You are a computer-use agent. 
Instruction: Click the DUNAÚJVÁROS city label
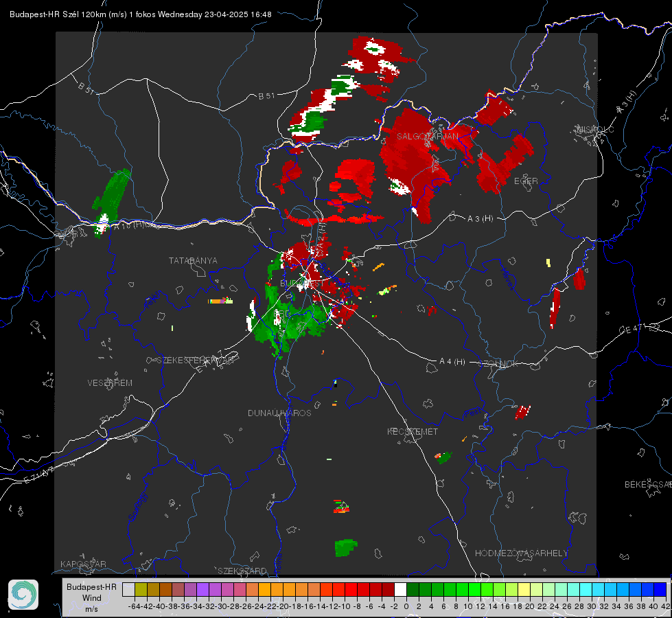click(279, 413)
